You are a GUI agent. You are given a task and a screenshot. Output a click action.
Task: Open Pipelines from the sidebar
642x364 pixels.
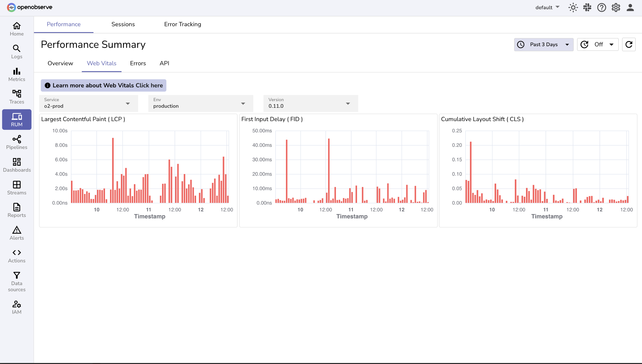[16, 142]
